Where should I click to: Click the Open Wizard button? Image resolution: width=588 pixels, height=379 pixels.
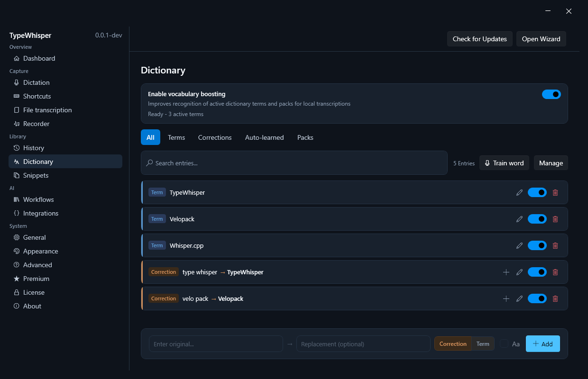pyautogui.click(x=541, y=39)
